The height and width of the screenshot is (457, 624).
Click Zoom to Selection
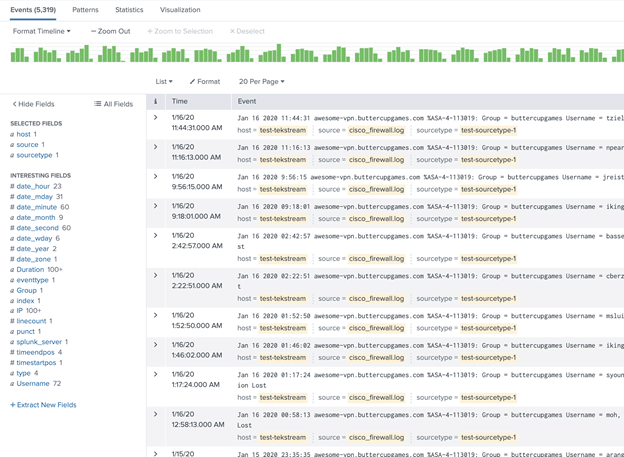tap(180, 31)
